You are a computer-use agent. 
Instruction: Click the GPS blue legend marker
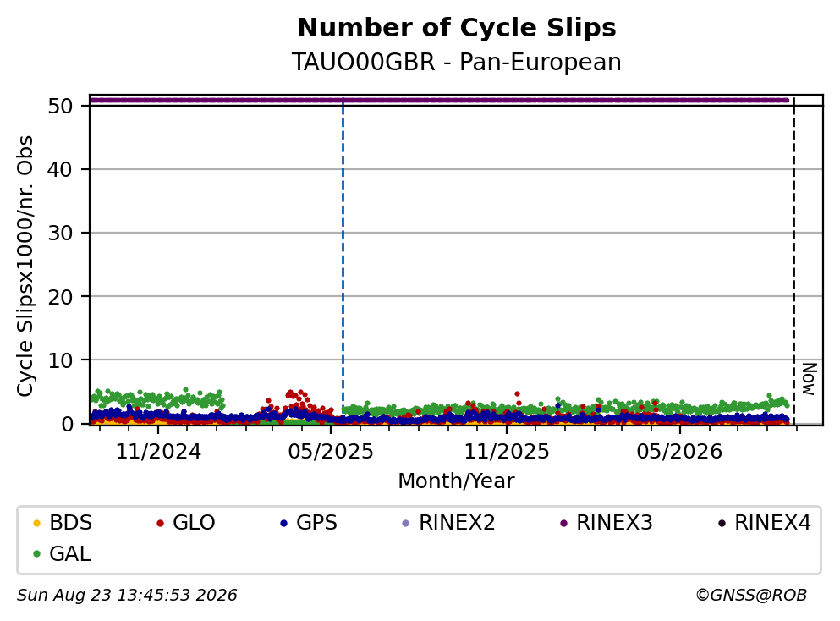coord(283,523)
